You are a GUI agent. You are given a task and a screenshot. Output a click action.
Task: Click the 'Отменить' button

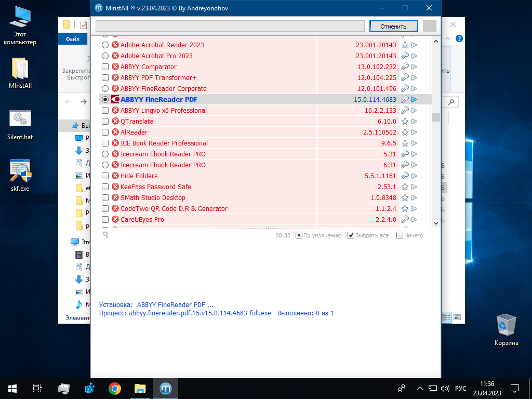(x=394, y=26)
